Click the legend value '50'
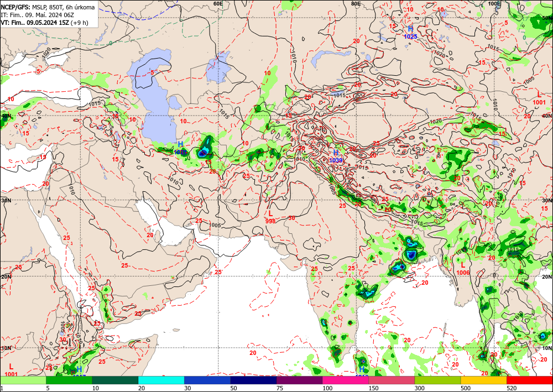This screenshot has width=553, height=392. pos(233,388)
